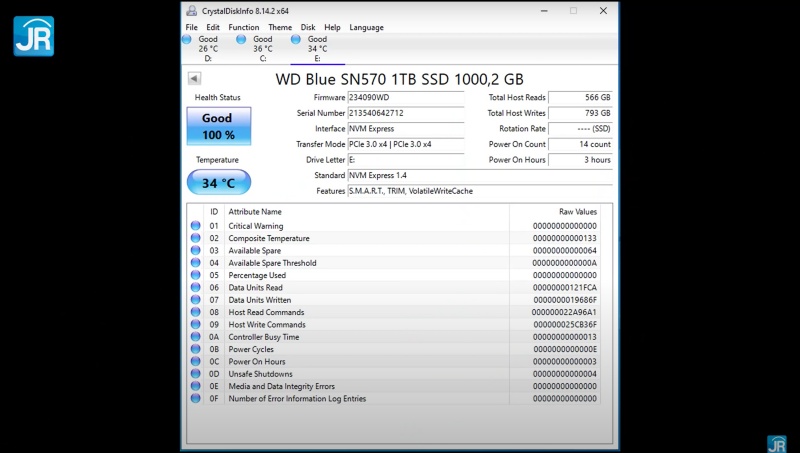Click the Interface field NVM Express
The image size is (800, 453).
click(406, 129)
